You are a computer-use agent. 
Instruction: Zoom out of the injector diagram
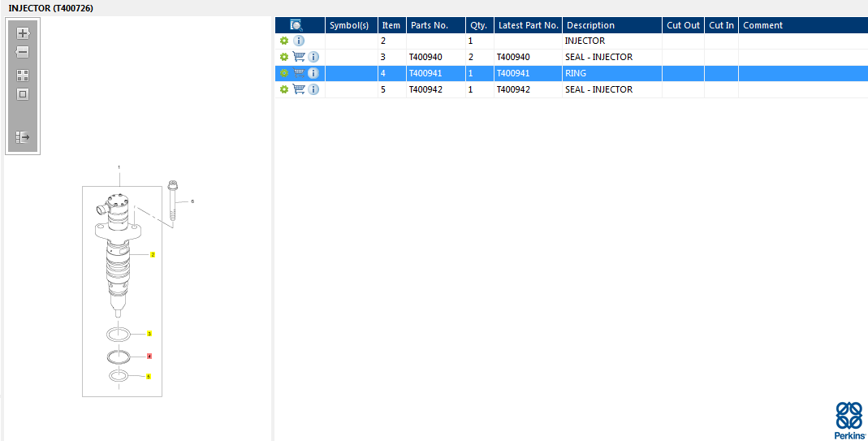pos(22,52)
